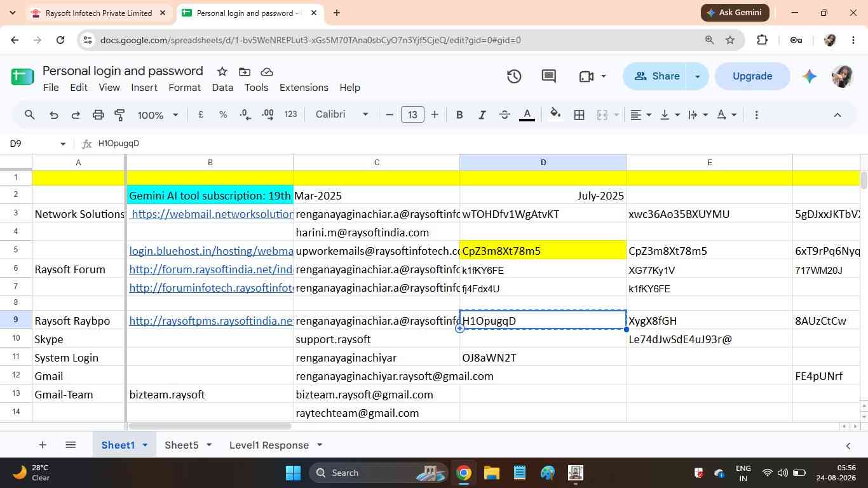Open the Sheet1 tab dropdown arrow
The width and height of the screenshot is (868, 488).
tap(145, 445)
